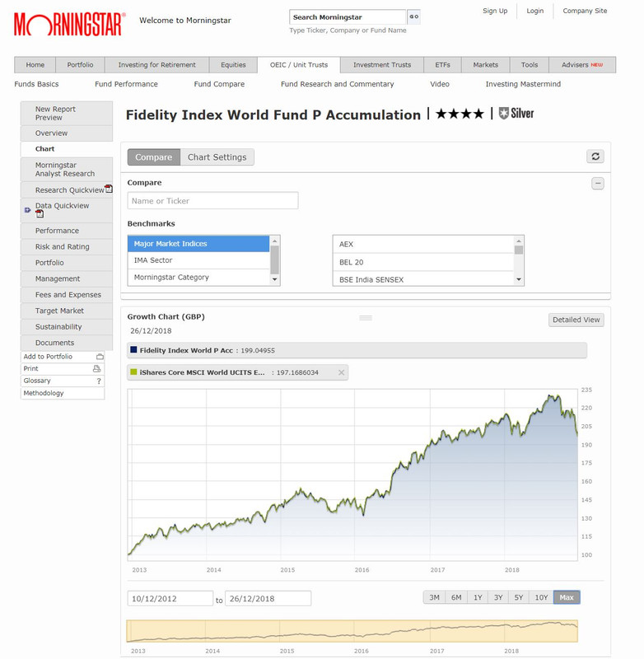The width and height of the screenshot is (644, 659).
Task: Choose AEX index
Action: click(423, 244)
